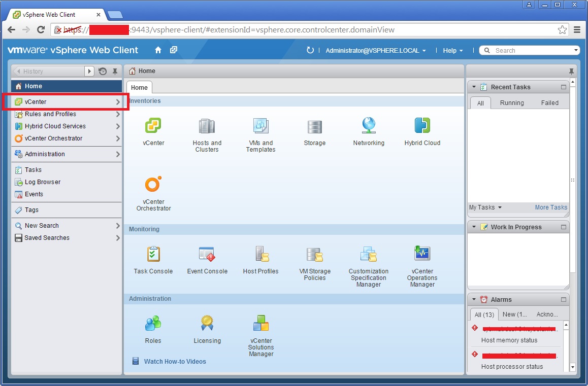Open the navigator history clock icon
The width and height of the screenshot is (588, 386).
(103, 71)
